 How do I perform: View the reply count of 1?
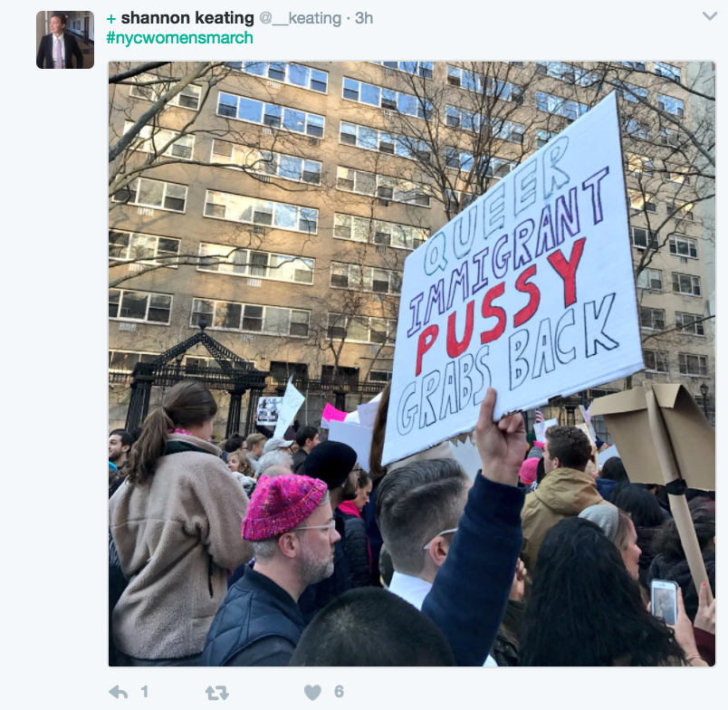click(145, 692)
